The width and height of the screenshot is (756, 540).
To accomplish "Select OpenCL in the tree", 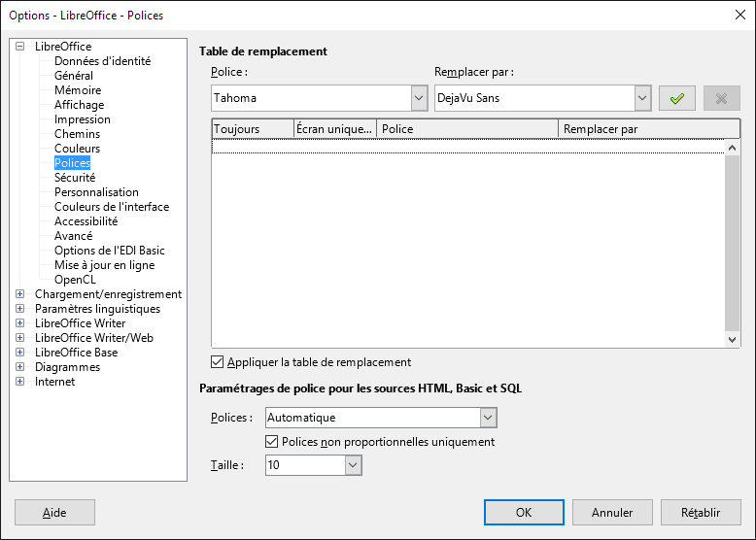I will coord(75,280).
